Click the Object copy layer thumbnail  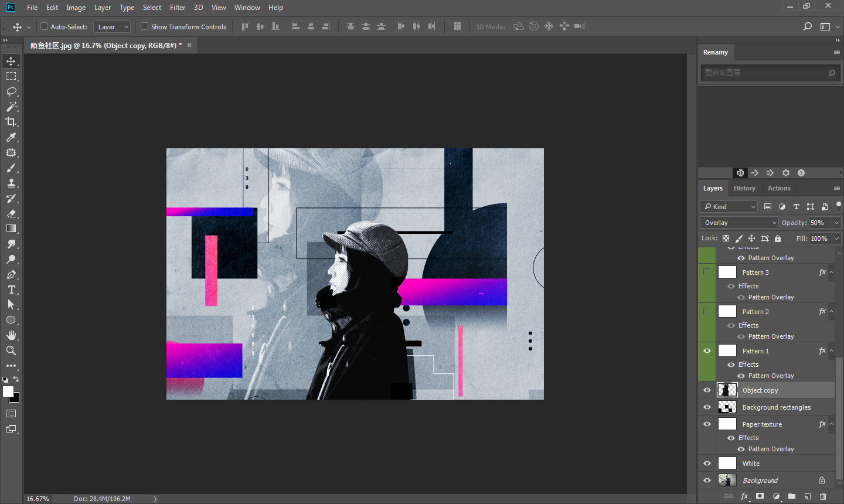tap(727, 390)
